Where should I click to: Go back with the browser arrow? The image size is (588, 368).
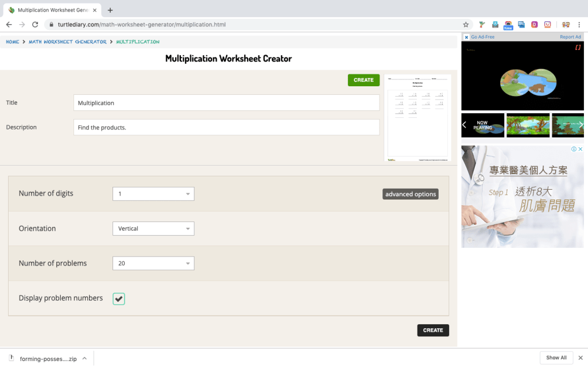coord(9,25)
